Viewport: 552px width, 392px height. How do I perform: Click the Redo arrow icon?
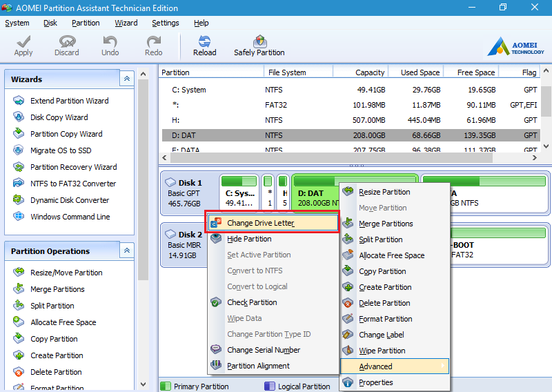153,41
